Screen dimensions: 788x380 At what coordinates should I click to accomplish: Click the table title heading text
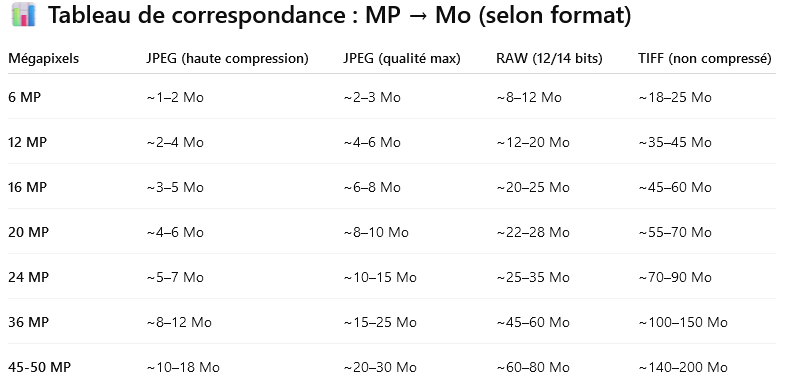point(339,16)
